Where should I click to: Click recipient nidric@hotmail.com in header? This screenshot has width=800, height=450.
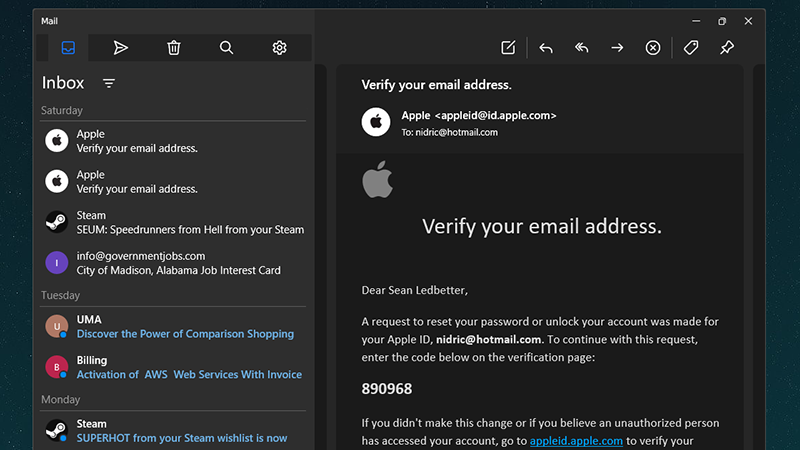click(456, 132)
